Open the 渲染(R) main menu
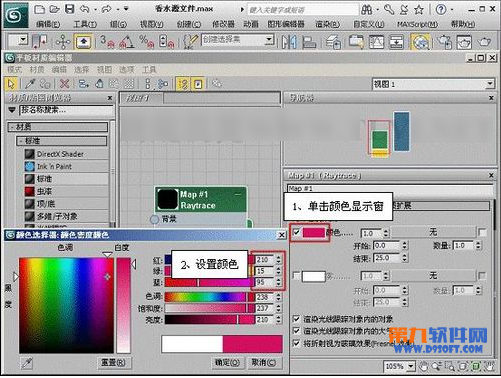501x378 pixels. tap(328, 24)
